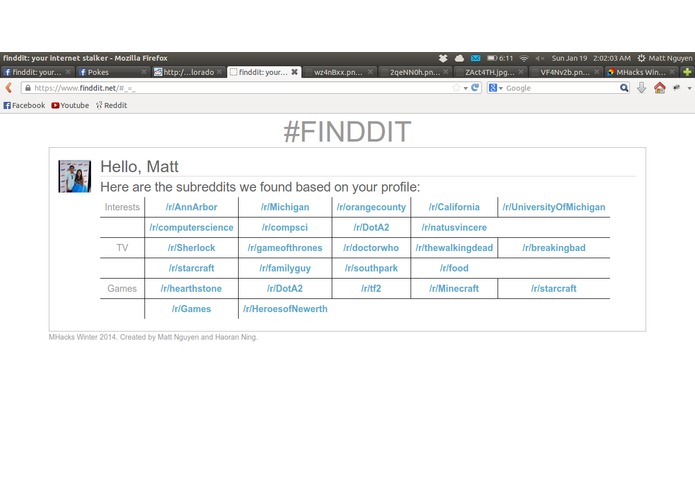This screenshot has width=695, height=494.
Task: Open the downloads arrow icon
Action: tap(641, 88)
